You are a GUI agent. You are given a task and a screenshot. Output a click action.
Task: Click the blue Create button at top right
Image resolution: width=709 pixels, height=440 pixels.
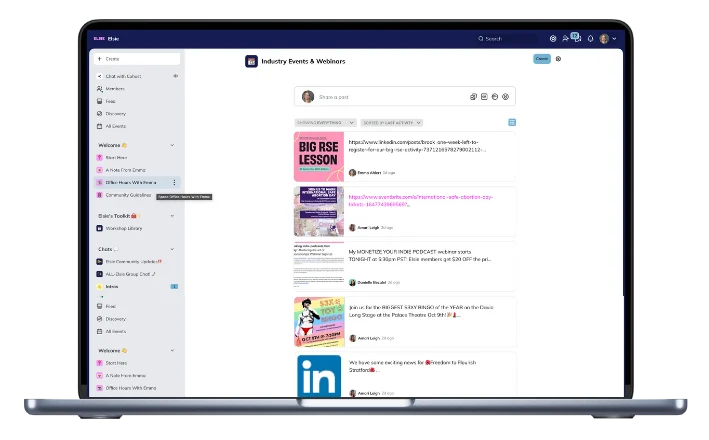click(x=541, y=59)
